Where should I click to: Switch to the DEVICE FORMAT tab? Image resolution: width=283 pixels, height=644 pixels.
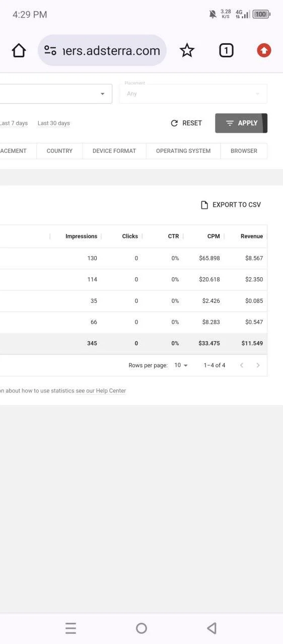pos(114,151)
